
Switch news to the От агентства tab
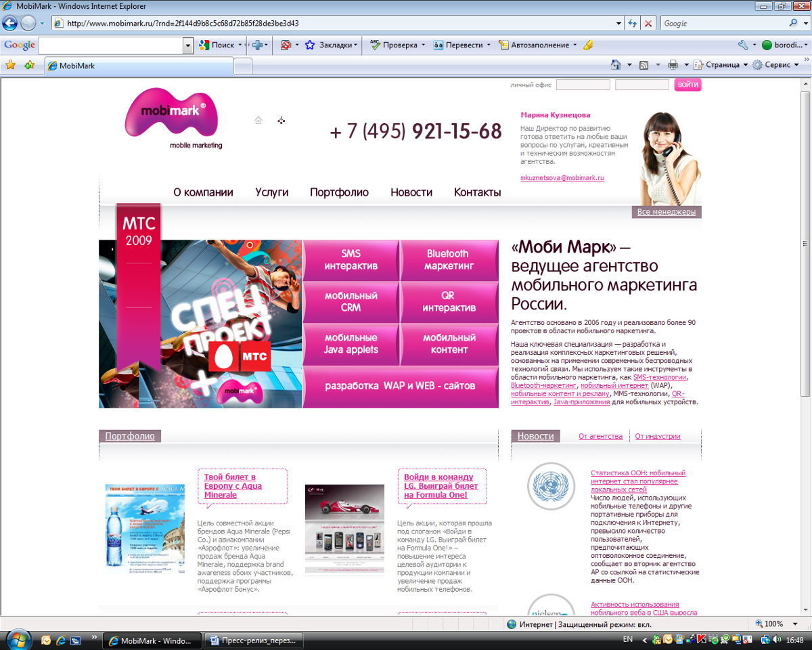point(600,437)
